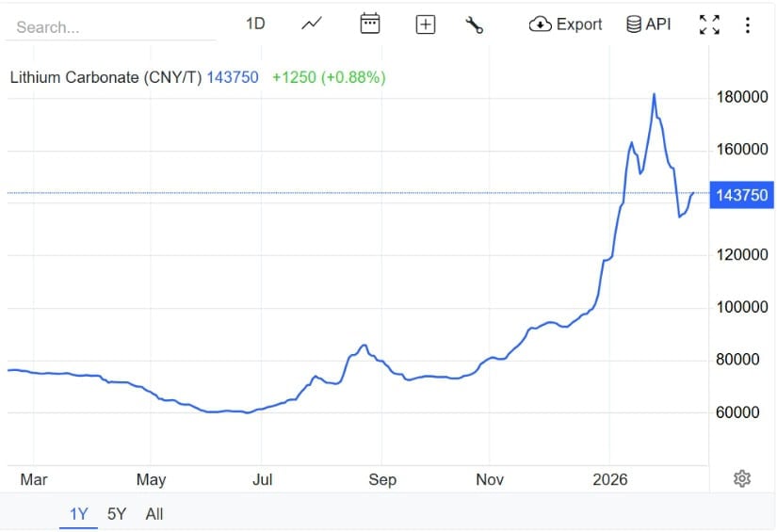Click the Export cloud download icon
This screenshot has height=532, width=777.
coord(540,24)
